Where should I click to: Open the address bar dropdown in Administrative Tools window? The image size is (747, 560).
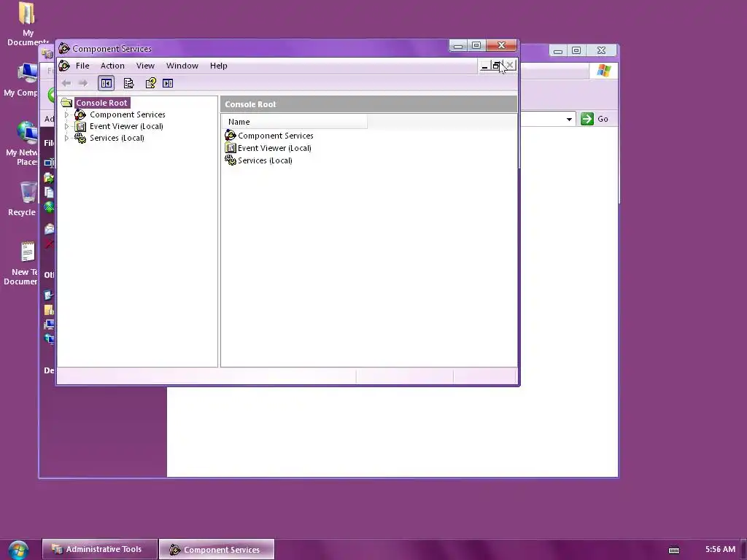click(x=569, y=119)
